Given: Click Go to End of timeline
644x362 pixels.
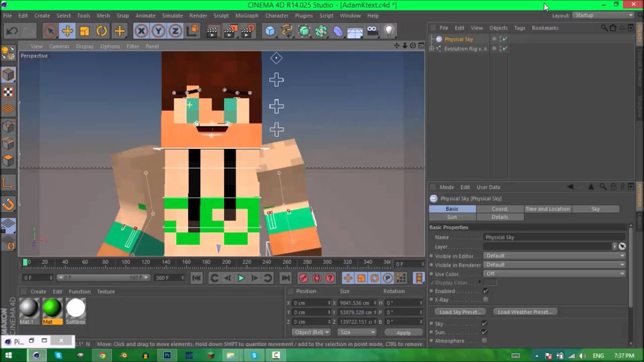Looking at the screenshot, I should (285, 278).
